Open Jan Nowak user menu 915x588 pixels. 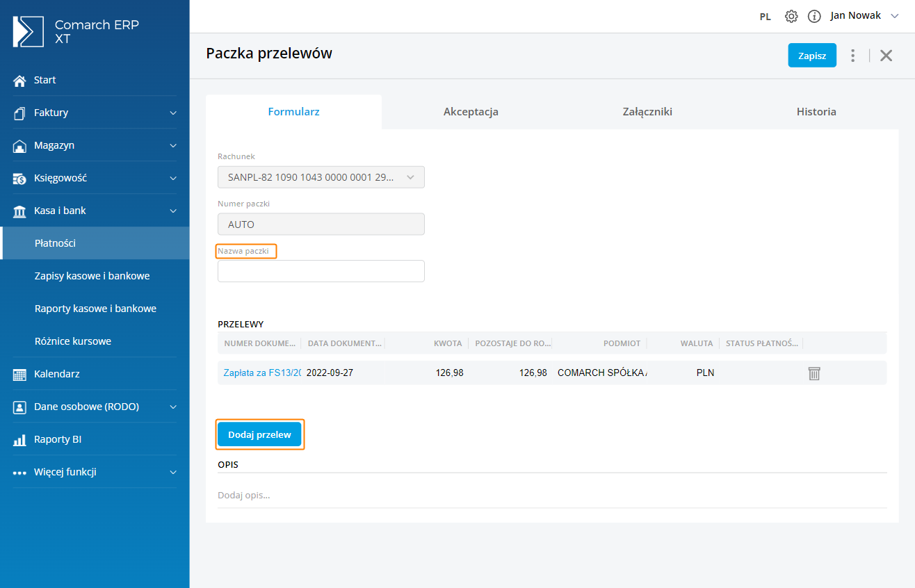click(864, 16)
